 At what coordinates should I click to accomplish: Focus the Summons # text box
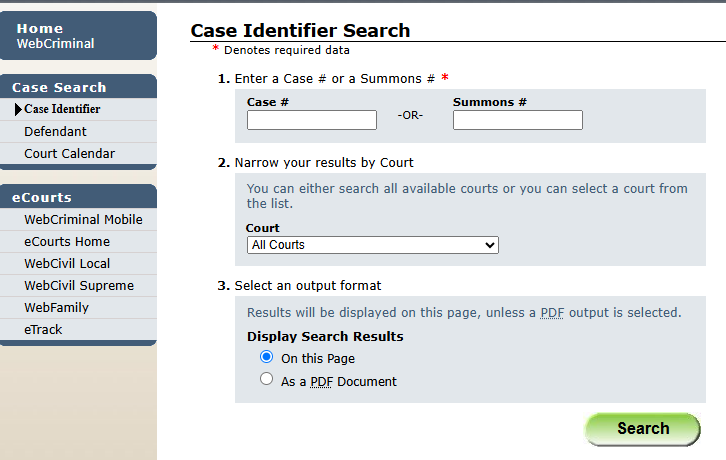coord(518,120)
